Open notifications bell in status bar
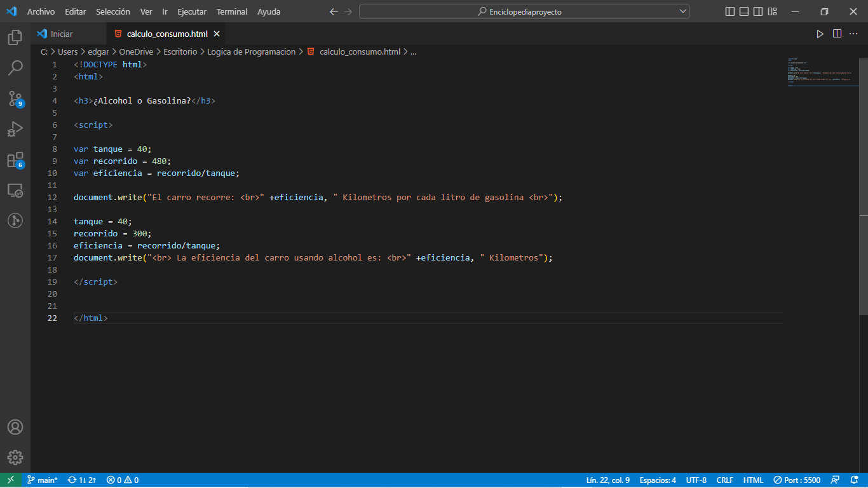 (x=853, y=480)
